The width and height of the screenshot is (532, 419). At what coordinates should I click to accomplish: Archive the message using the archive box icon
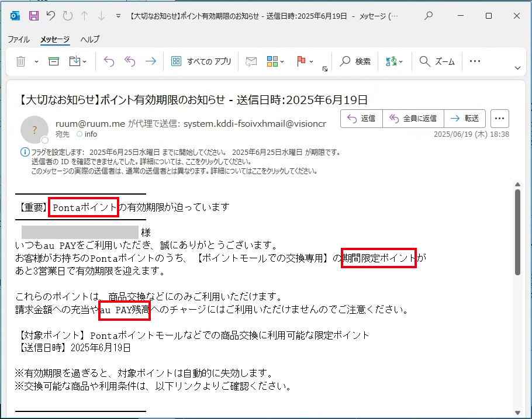[54, 61]
